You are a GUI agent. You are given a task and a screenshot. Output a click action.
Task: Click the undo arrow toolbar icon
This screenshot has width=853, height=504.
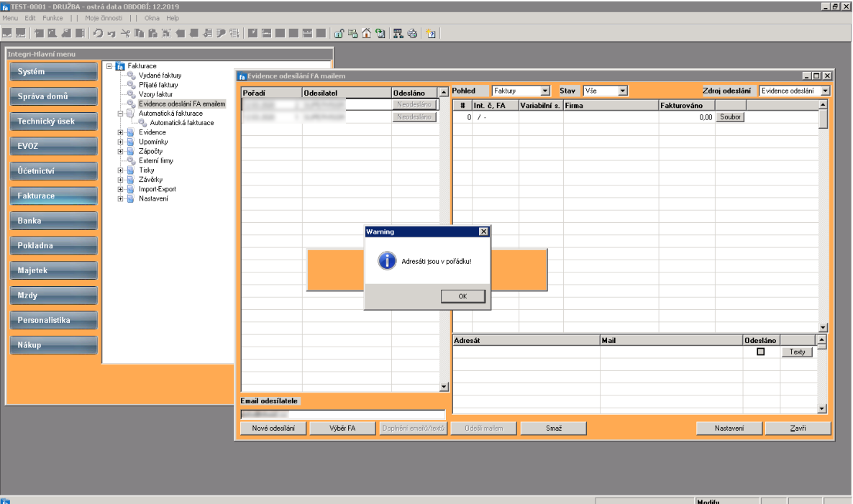(98, 33)
